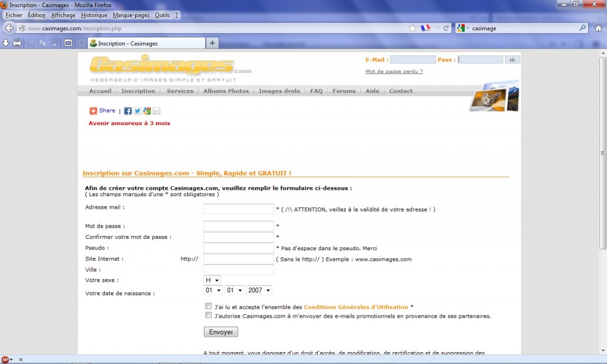This screenshot has height=364, width=607.
Task: Expand the birth year 2007 dropdown
Action: (x=259, y=290)
